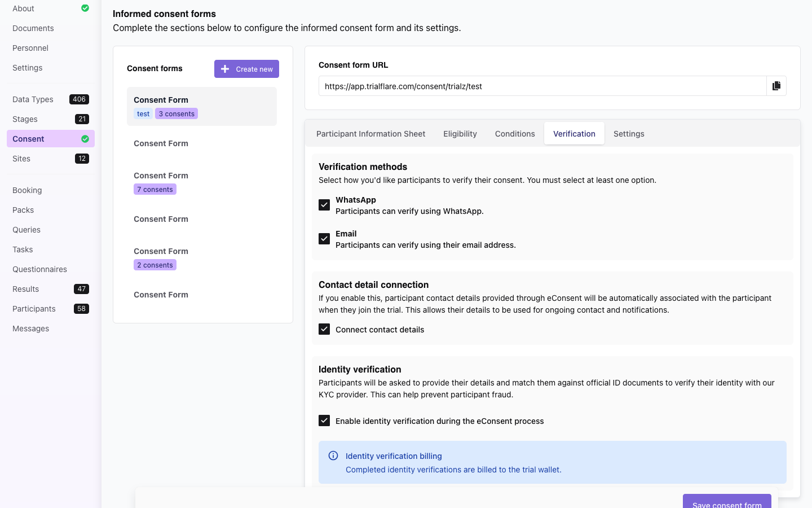Go to Packs page
The image size is (812, 508).
click(51, 210)
